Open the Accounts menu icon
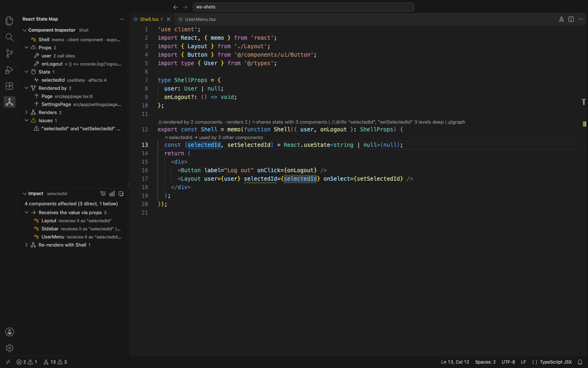 click(10, 332)
